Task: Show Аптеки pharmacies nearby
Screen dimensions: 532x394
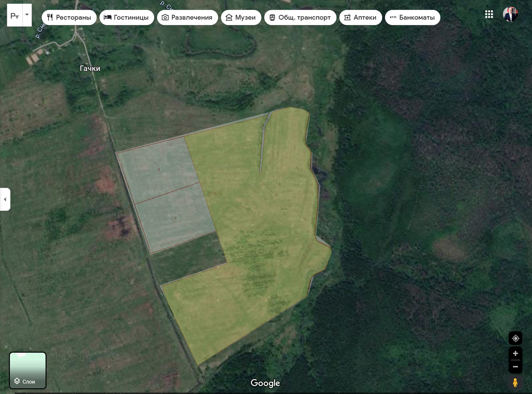Action: (360, 17)
